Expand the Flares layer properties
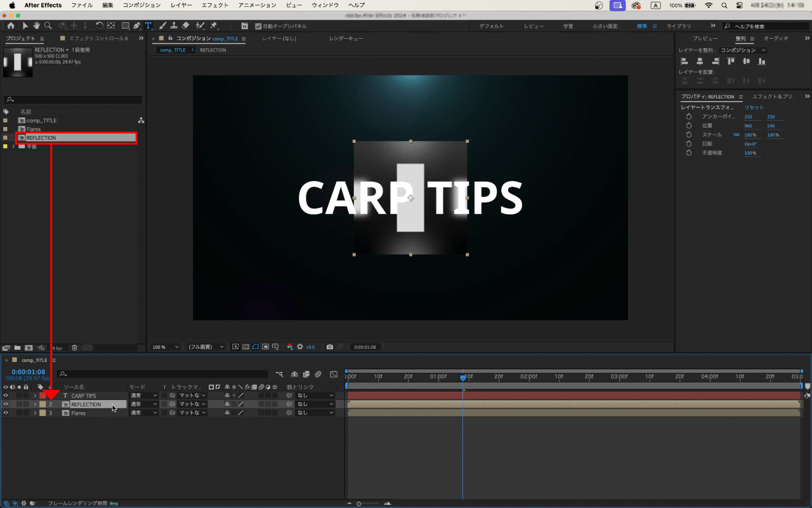Screen dimensions: 812x508 [x=35, y=413]
